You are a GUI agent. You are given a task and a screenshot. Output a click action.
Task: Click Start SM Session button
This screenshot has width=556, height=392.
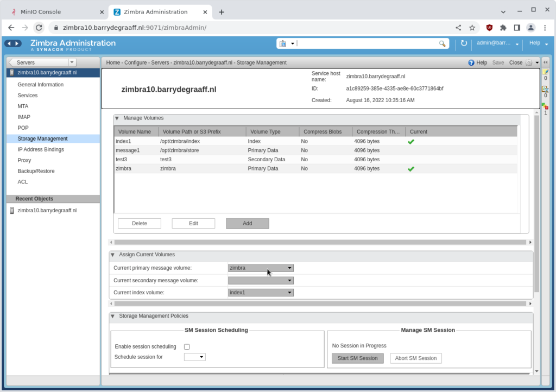click(x=357, y=358)
